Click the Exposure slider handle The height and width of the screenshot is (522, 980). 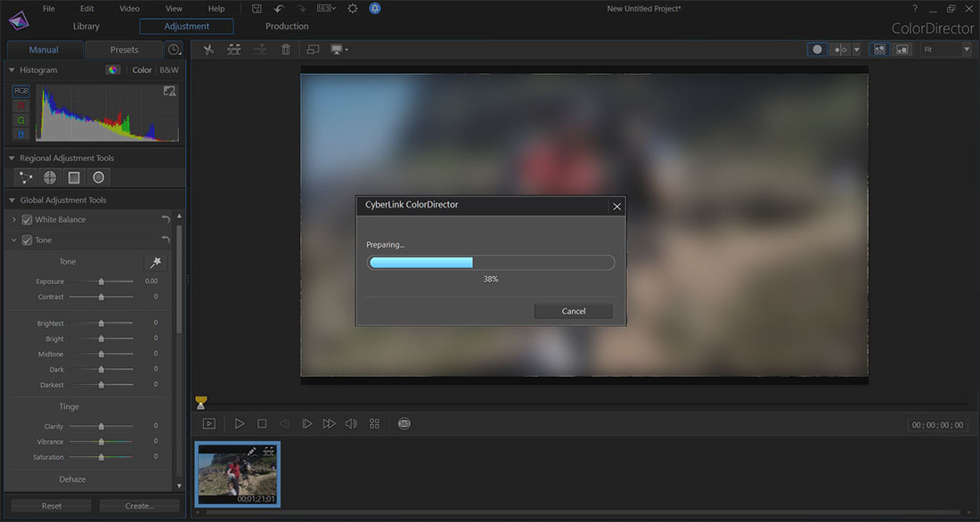[102, 282]
